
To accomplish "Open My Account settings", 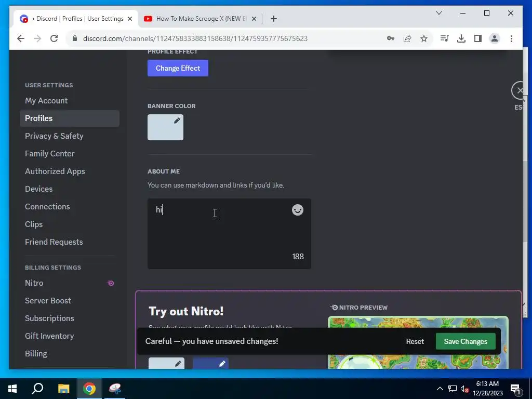I will pos(70,101).
